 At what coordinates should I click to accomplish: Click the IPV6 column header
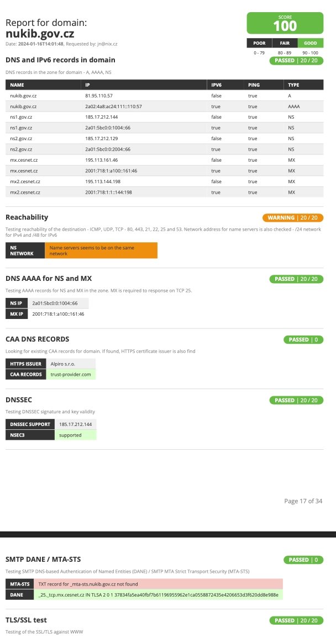(217, 85)
